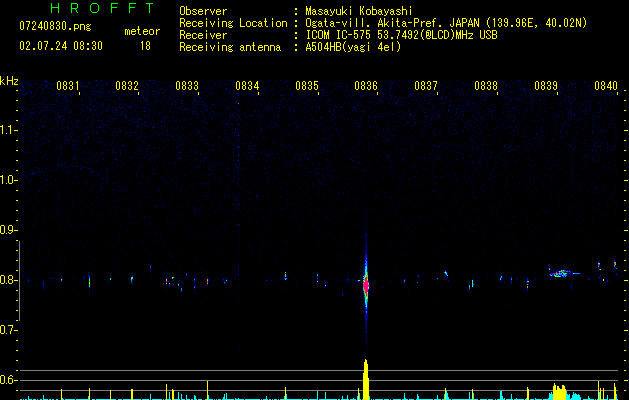Click the 1.1 frequency axis label
This screenshot has height=400, width=629.
pos(8,130)
